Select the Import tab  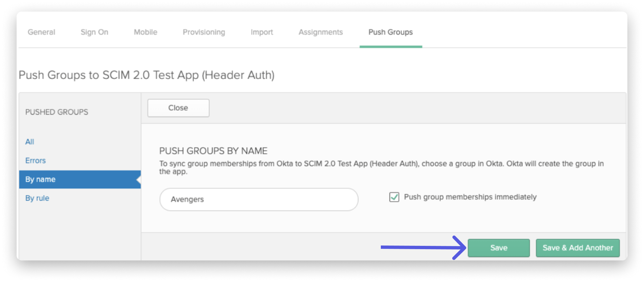click(262, 32)
